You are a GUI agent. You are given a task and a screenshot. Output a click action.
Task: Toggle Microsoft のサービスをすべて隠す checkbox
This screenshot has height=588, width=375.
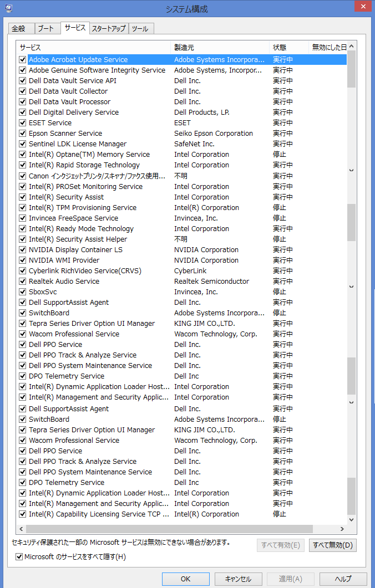click(x=19, y=557)
